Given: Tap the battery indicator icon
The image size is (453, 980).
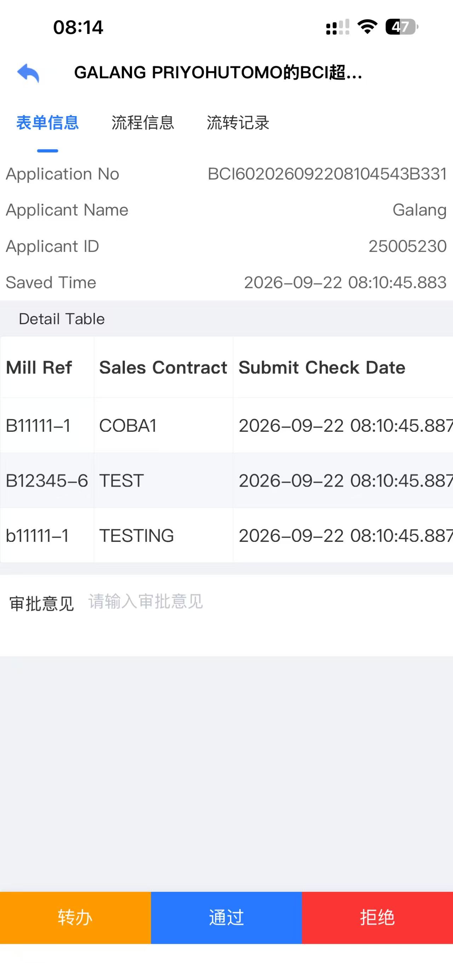Looking at the screenshot, I should point(402,27).
